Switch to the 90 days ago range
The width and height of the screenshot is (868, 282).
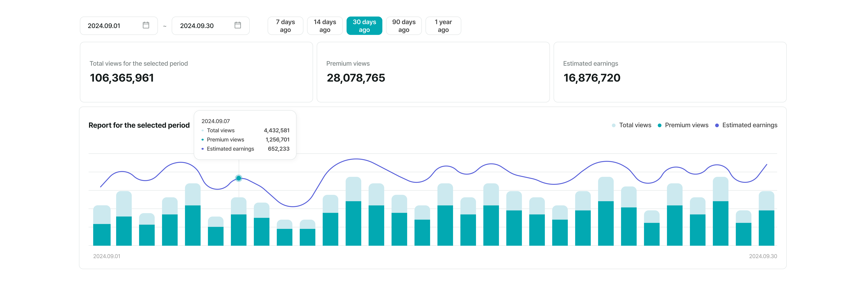point(403,26)
